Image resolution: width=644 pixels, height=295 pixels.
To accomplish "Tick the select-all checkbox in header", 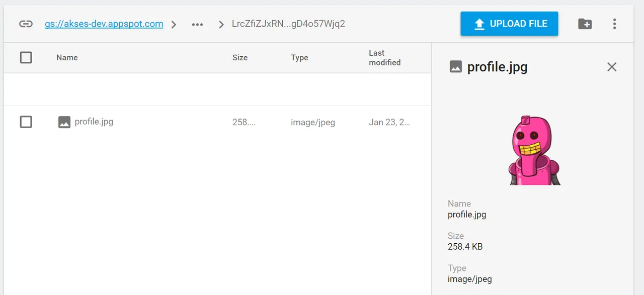I will (26, 57).
